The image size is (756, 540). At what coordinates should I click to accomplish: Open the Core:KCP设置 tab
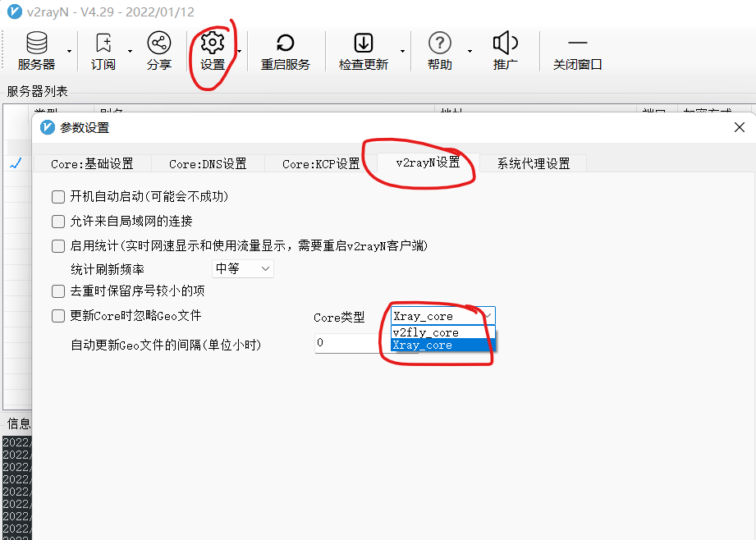[321, 164]
